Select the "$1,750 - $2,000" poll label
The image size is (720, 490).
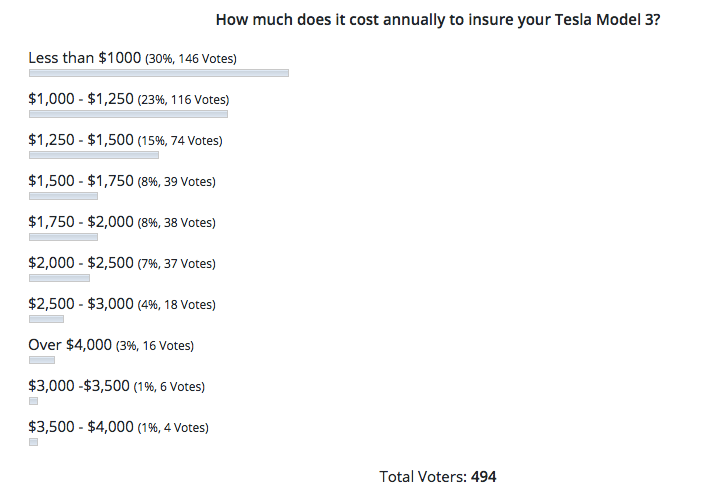[x=81, y=222]
